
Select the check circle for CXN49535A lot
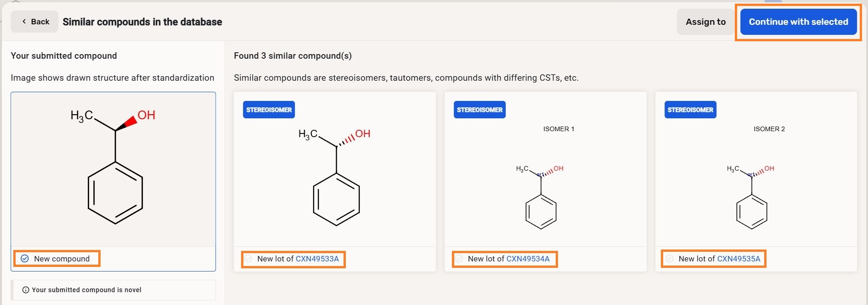pos(670,259)
